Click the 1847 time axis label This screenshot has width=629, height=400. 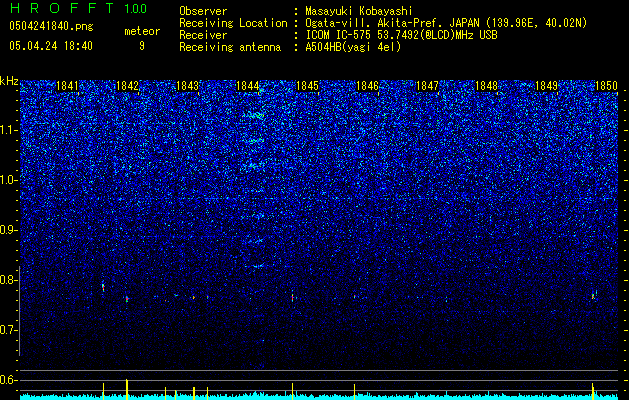(427, 86)
